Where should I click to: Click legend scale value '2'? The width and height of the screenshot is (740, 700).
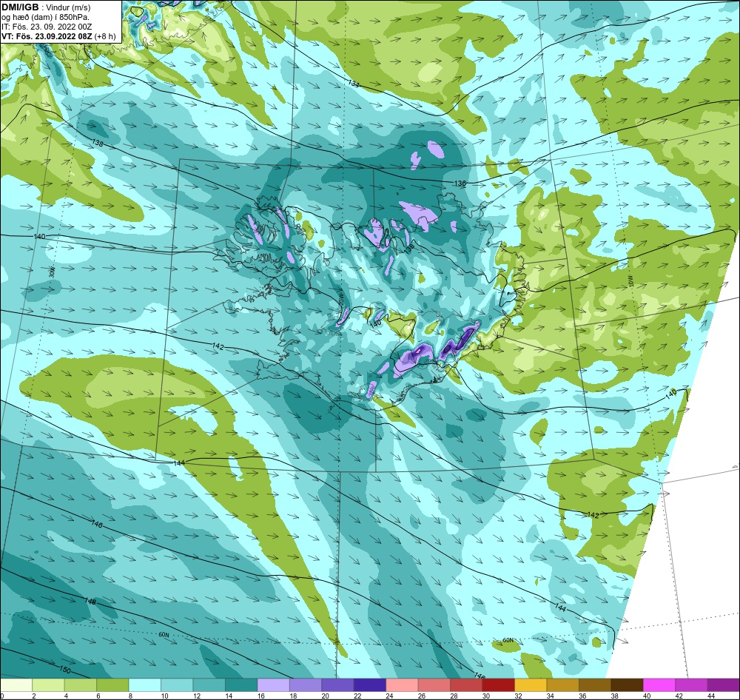34,696
